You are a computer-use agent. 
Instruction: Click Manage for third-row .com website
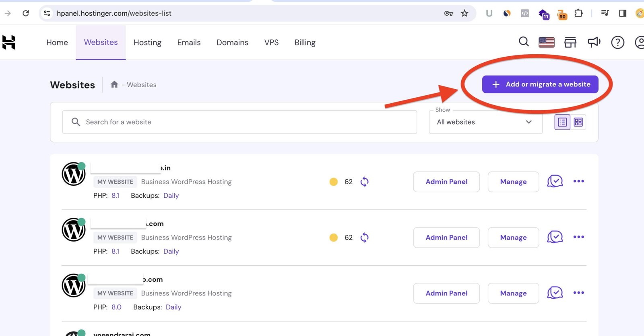513,293
